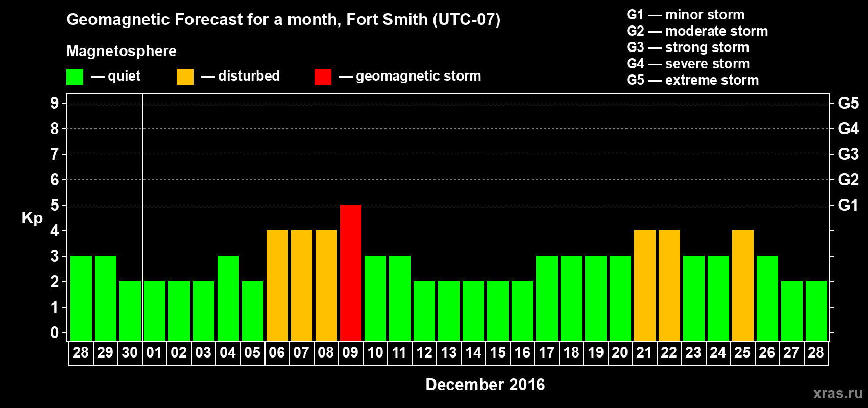868x408 pixels.
Task: Click the green quiet legend swatch
Action: [75, 77]
